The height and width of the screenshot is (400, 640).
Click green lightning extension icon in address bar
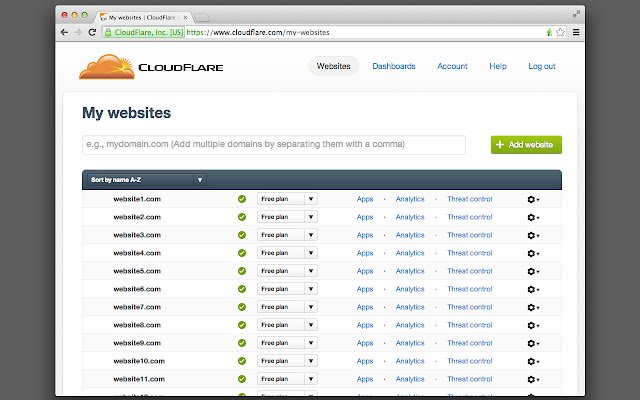pos(549,32)
